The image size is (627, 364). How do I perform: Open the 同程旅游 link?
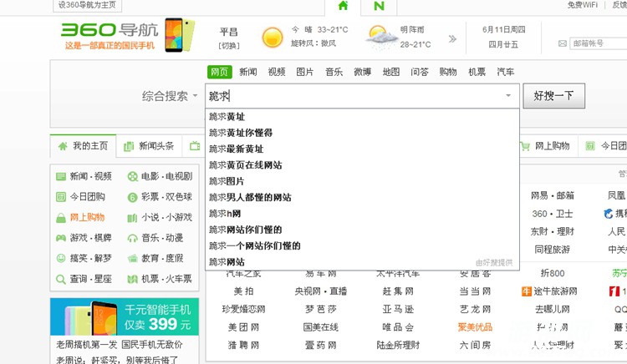point(553,250)
